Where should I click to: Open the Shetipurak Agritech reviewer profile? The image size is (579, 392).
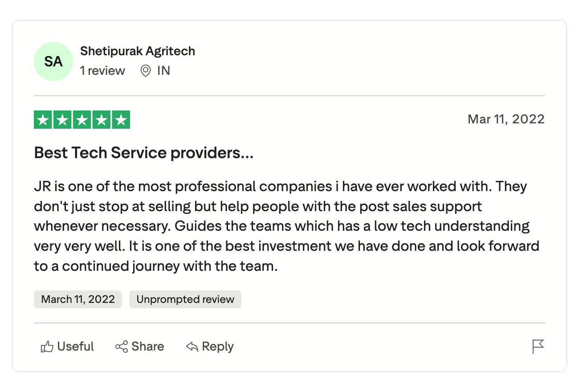pyautogui.click(x=137, y=51)
